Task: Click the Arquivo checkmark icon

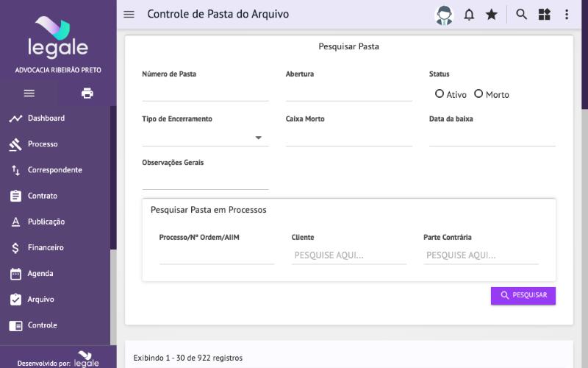Action: [x=15, y=300]
